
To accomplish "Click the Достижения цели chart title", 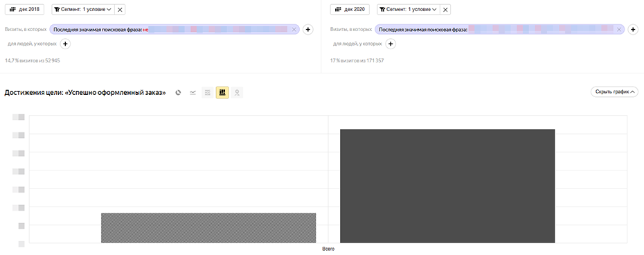I will tap(85, 93).
